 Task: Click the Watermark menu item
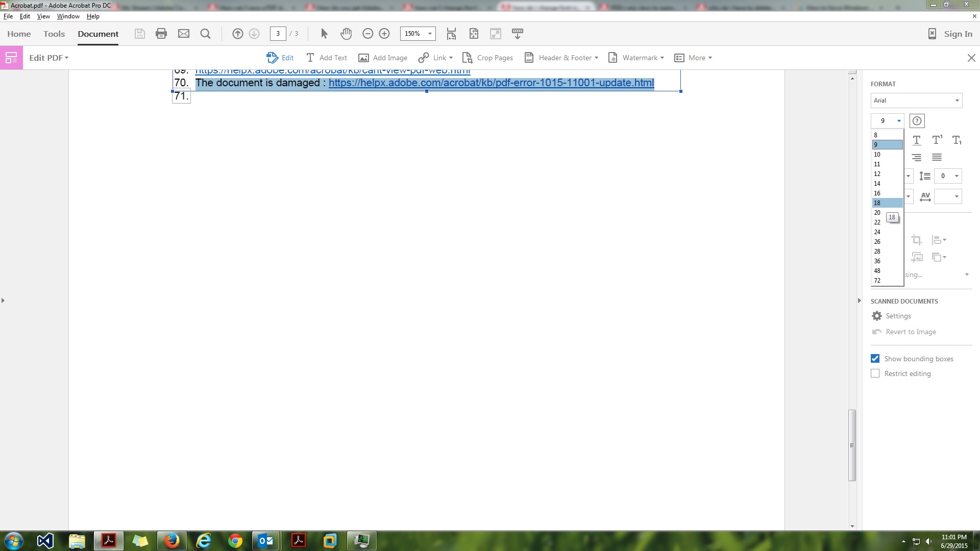click(635, 57)
